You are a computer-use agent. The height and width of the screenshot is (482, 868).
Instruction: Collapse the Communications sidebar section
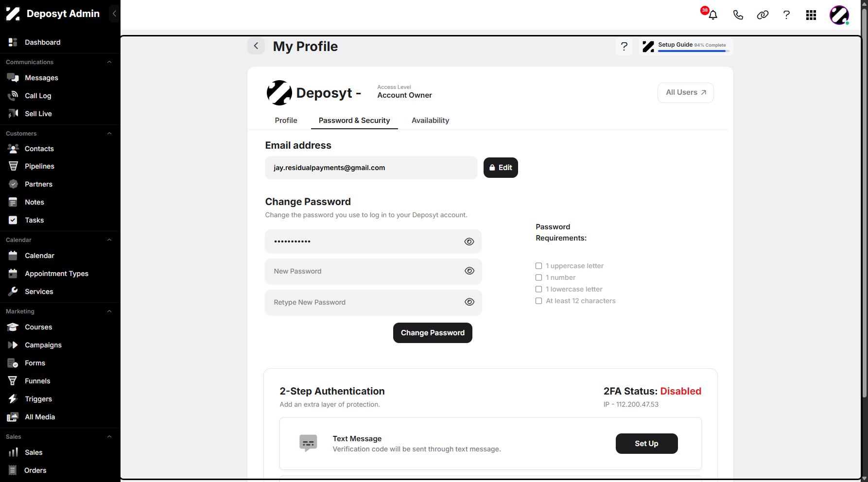[109, 62]
